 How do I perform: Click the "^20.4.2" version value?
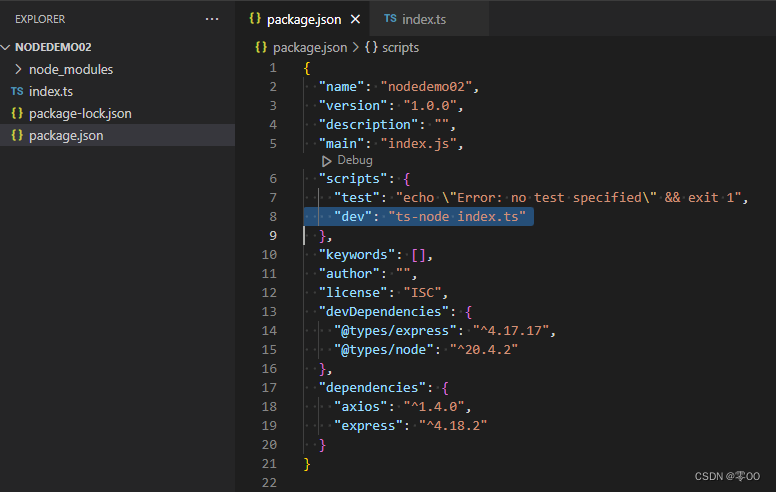pos(484,349)
